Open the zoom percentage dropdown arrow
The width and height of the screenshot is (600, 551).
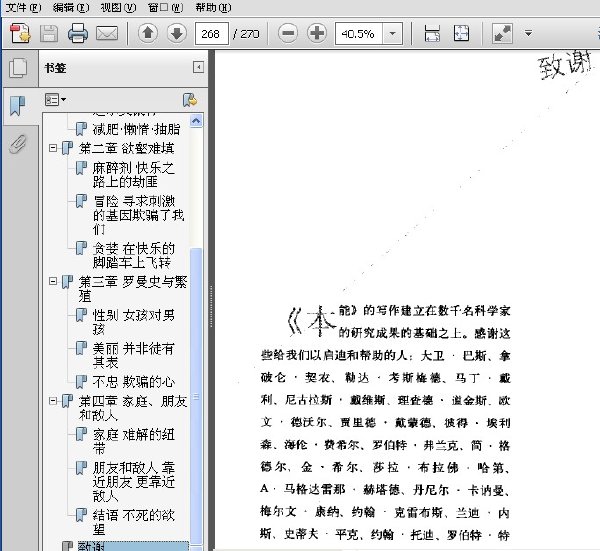(x=393, y=34)
